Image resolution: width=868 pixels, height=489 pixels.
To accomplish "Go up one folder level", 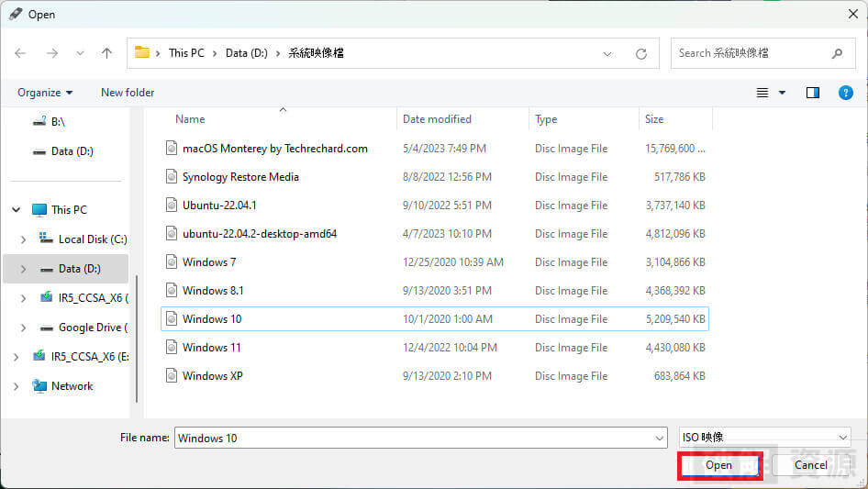I will point(106,53).
